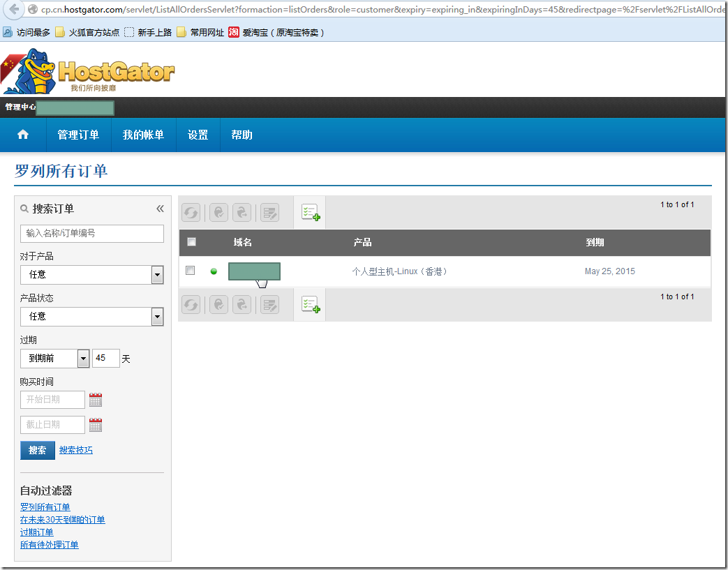Open 到期前 expiry dropdown

click(54, 359)
